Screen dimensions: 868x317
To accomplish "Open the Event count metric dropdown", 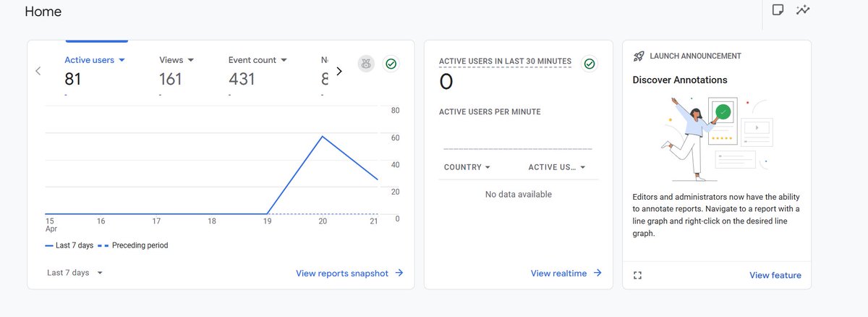I will (258, 60).
